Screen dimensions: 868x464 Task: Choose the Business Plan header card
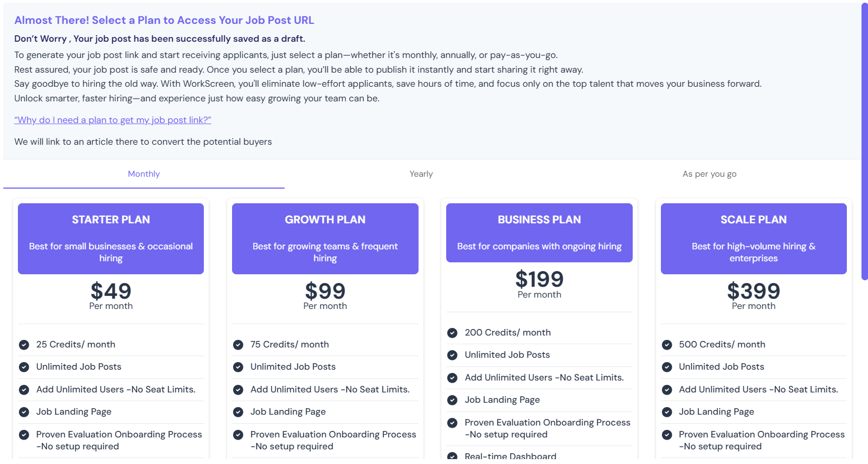539,233
